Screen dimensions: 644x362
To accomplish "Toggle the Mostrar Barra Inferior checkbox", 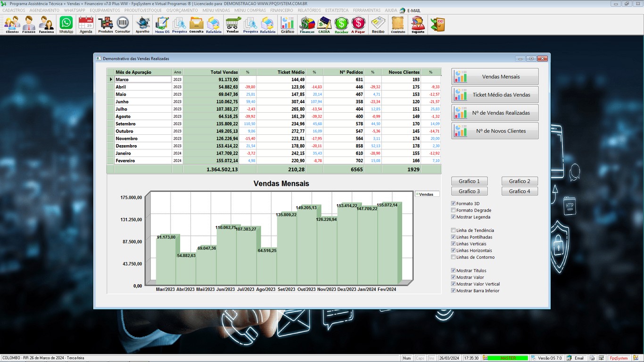I will click(x=454, y=291).
